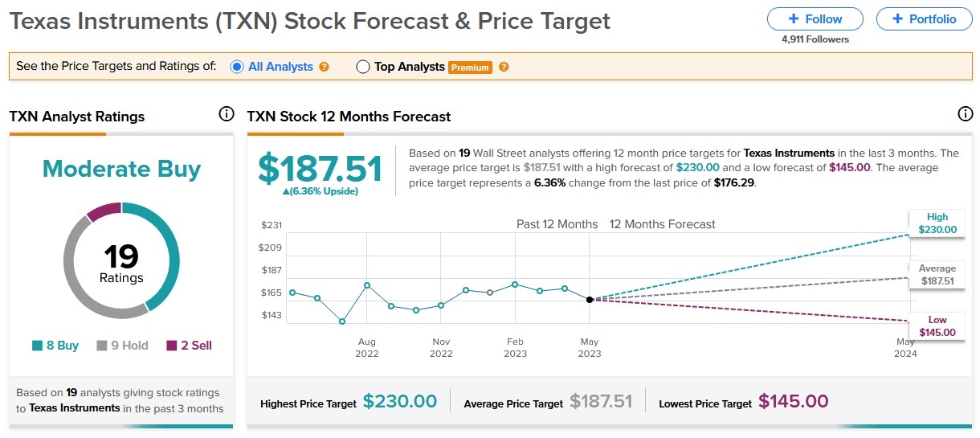This screenshot has width=980, height=438.
Task: Click the gray Hold legend square
Action: [102, 346]
